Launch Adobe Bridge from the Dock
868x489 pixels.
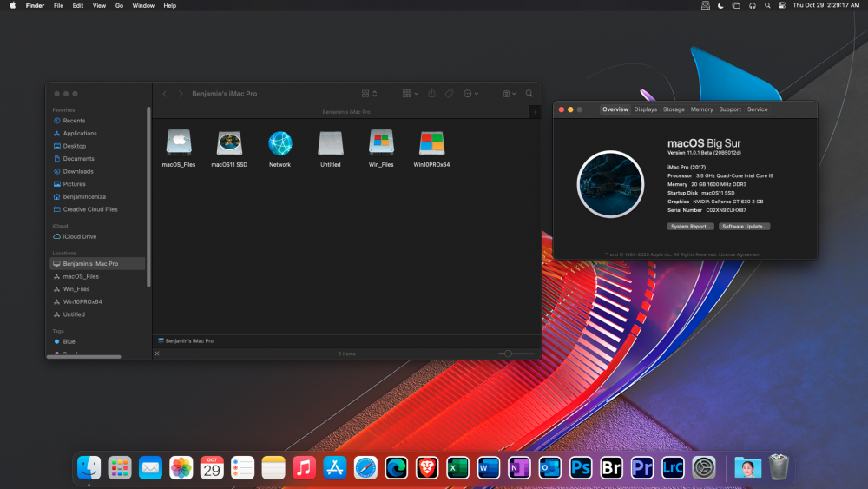click(611, 468)
